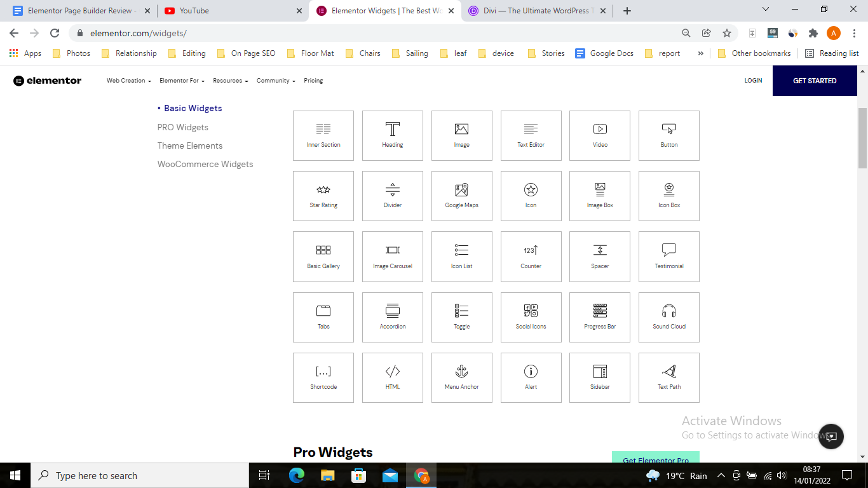Viewport: 868px width, 488px height.
Task: Open the Sound Cloud widget
Action: pos(669,317)
